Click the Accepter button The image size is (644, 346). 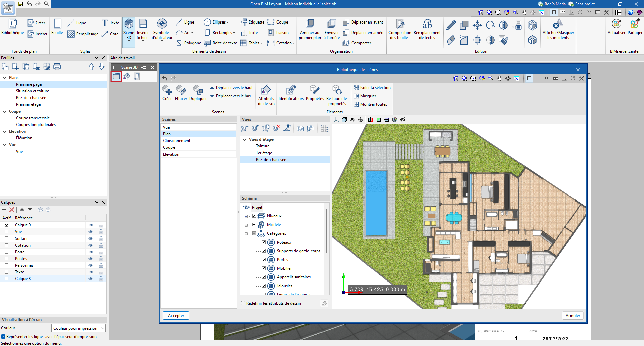coord(176,316)
